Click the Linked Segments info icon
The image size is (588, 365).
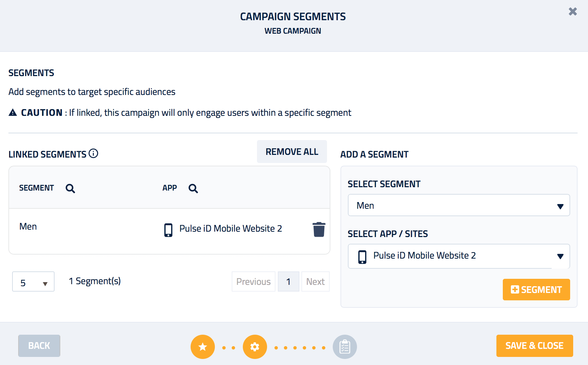pyautogui.click(x=93, y=154)
